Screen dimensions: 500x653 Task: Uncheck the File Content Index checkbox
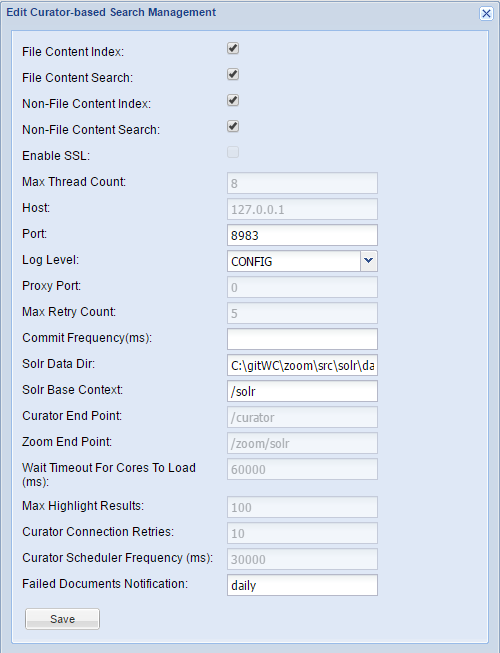pyautogui.click(x=233, y=48)
